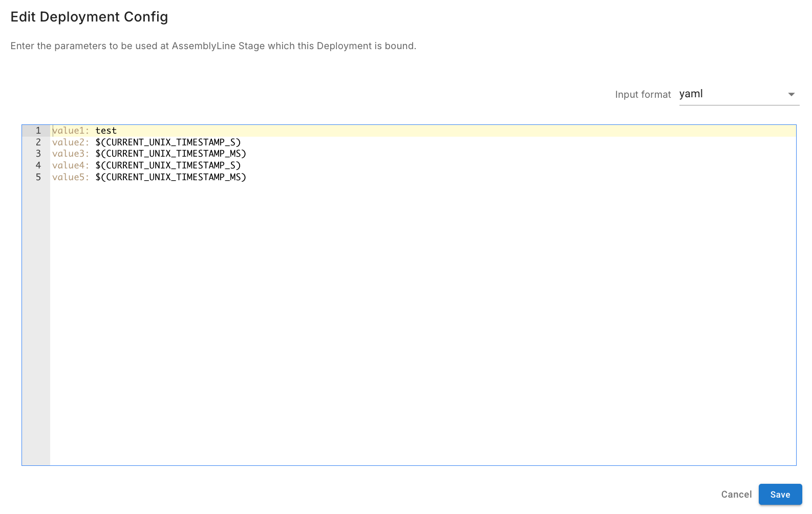Click the value4 key in editor

69,165
